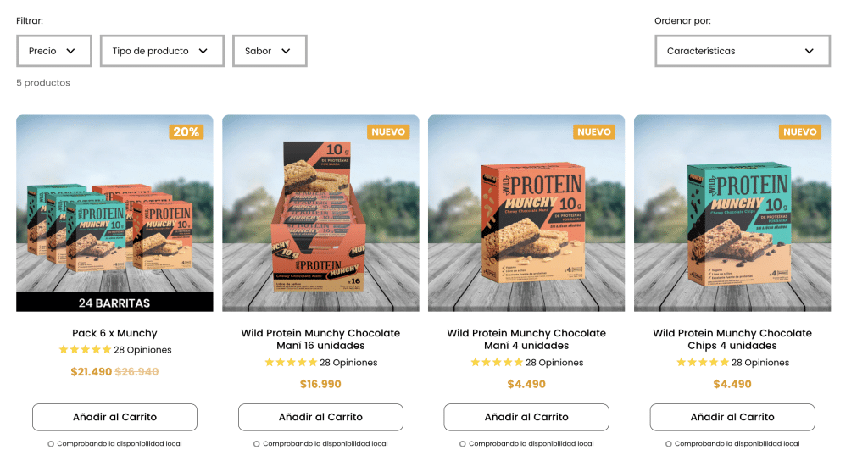Screen dimensions: 868x461
Task: Open the Sabor filter dropdown
Action: pos(270,51)
